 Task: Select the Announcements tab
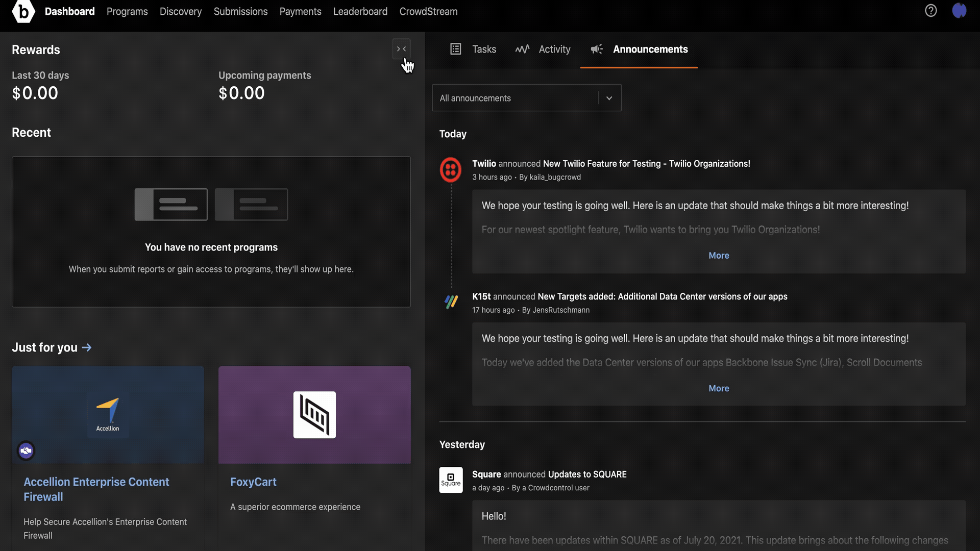(x=639, y=49)
